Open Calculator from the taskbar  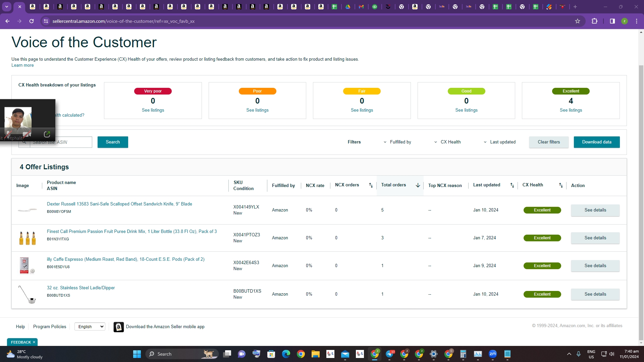[463, 354]
